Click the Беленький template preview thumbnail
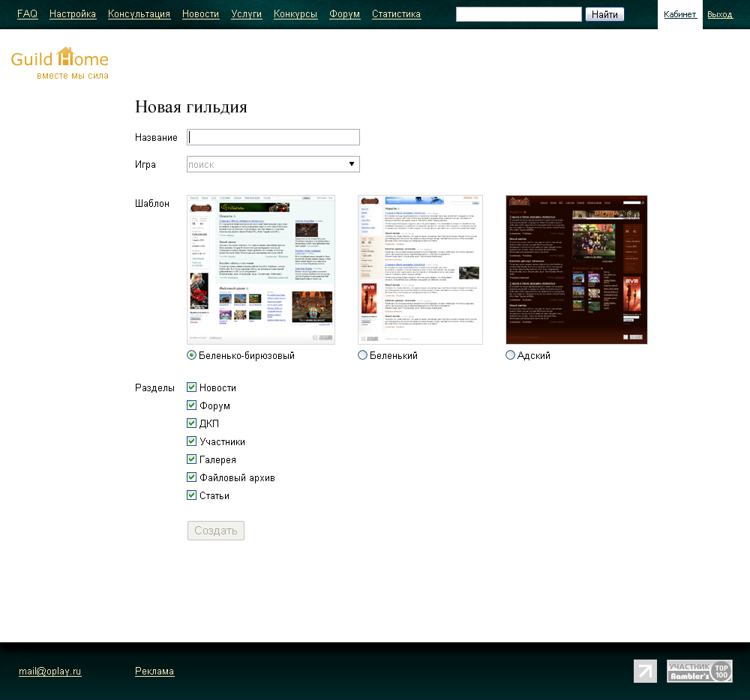The width and height of the screenshot is (750, 700). point(420,270)
